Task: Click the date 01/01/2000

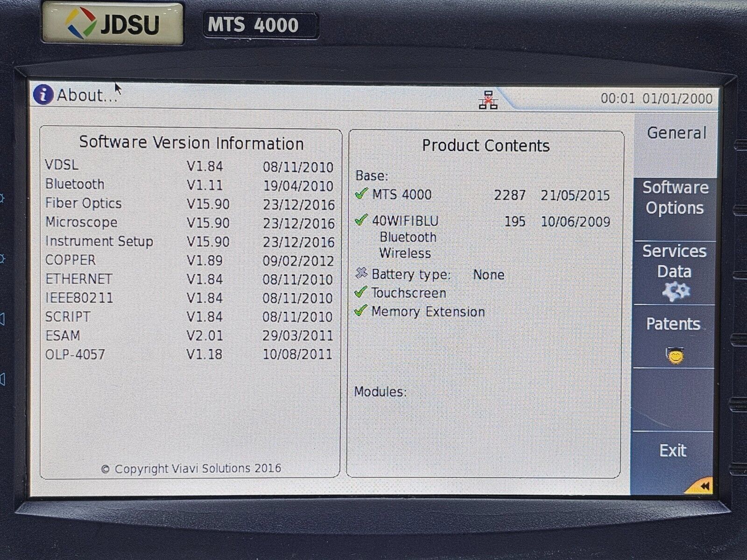Action: point(677,98)
